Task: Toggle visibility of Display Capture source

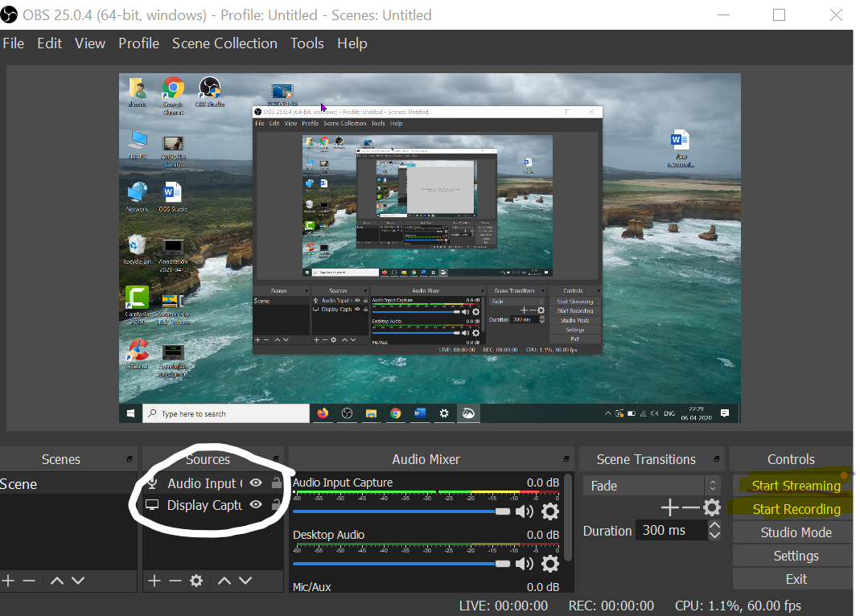Action: point(256,505)
